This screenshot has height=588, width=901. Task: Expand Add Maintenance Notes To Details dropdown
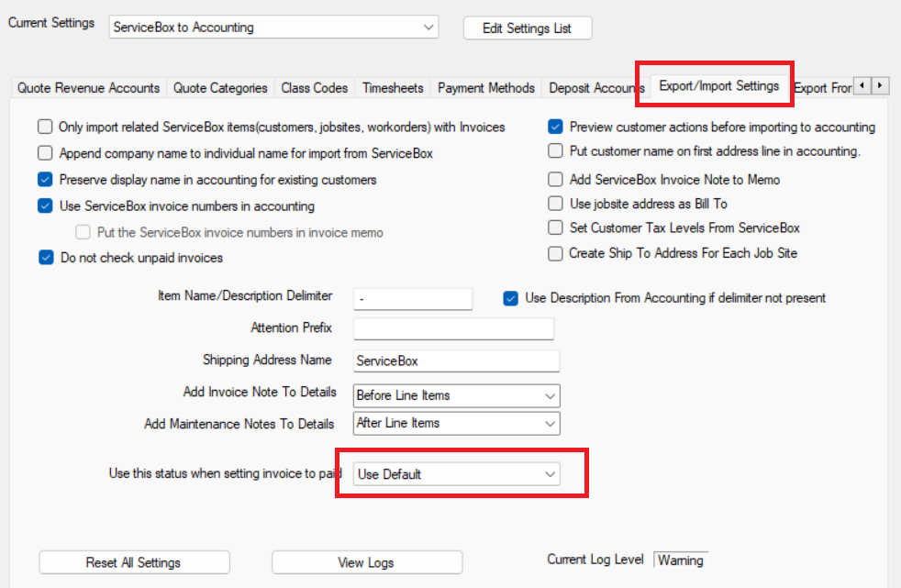pos(456,423)
